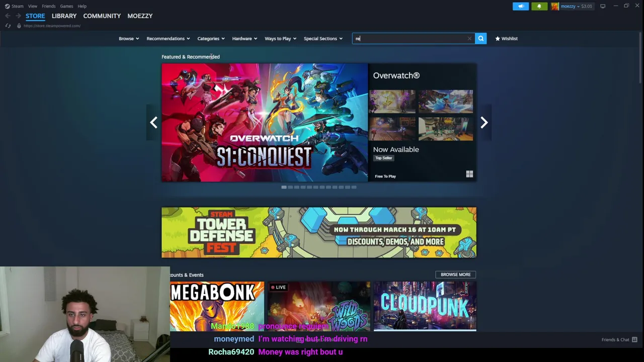The width and height of the screenshot is (644, 362).
Task: View the bottom-right Overwatch screenshot thumbnail
Action: (446, 129)
